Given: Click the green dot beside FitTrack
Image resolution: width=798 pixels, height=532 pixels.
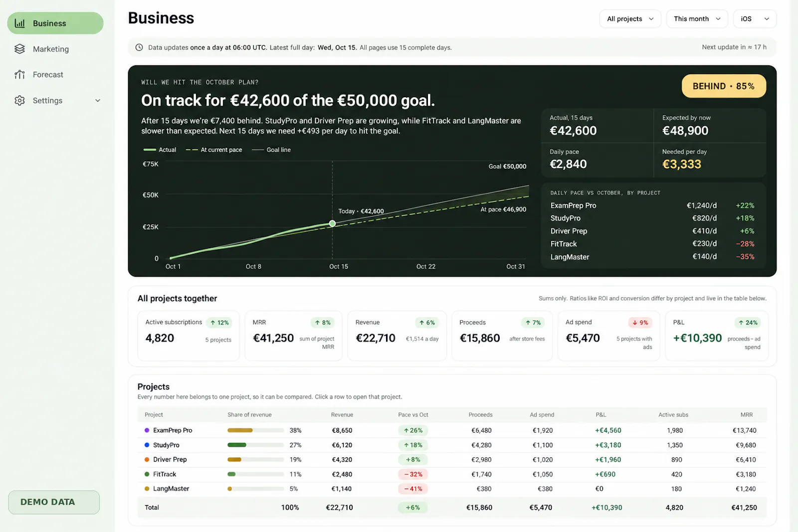Looking at the screenshot, I should (147, 474).
